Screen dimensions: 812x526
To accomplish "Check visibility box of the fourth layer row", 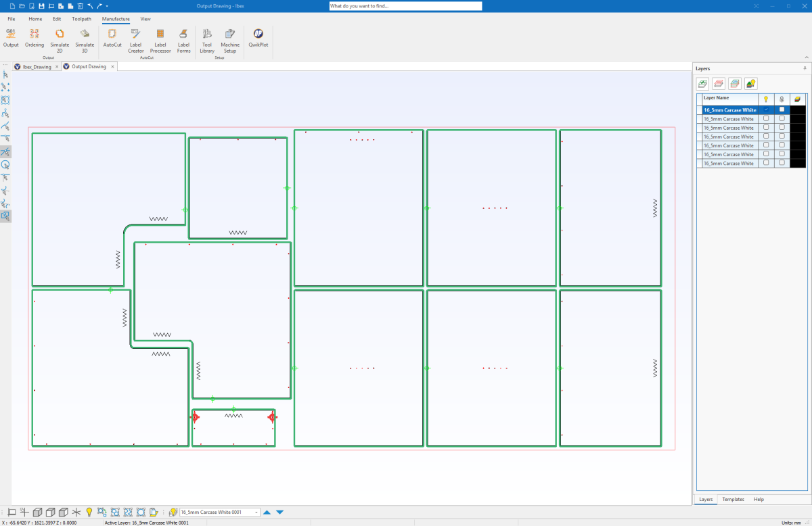I will pos(766,136).
